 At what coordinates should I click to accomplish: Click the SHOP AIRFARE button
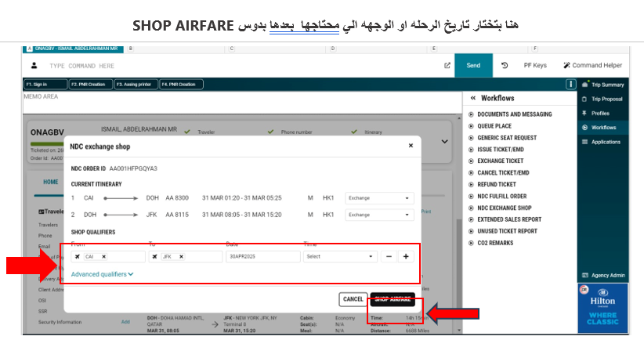coord(393,299)
